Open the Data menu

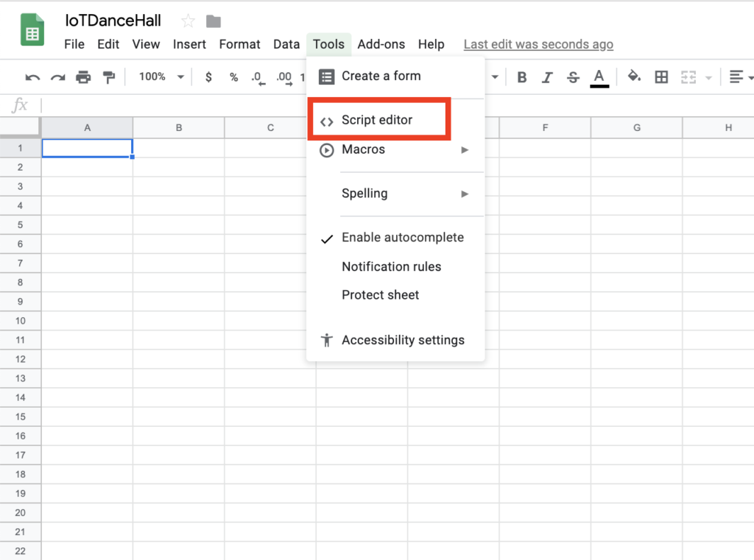click(286, 44)
